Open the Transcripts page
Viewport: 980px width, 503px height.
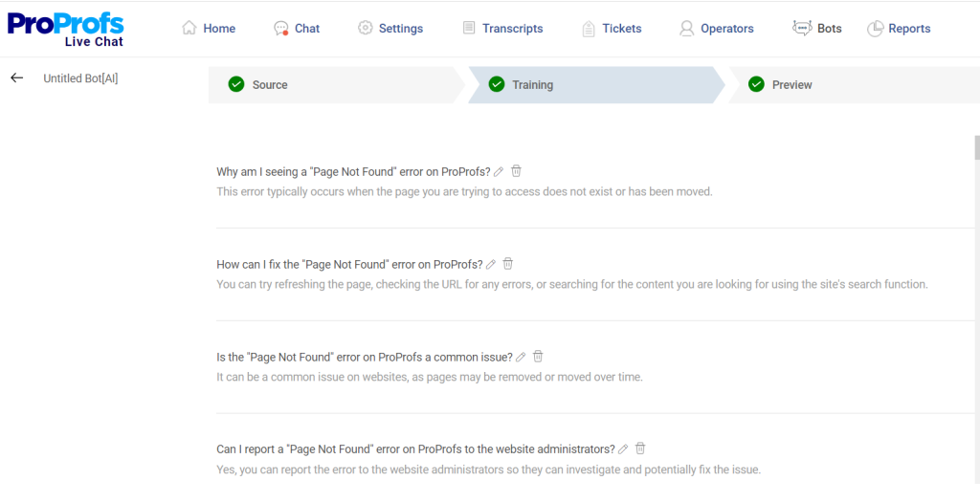(502, 29)
